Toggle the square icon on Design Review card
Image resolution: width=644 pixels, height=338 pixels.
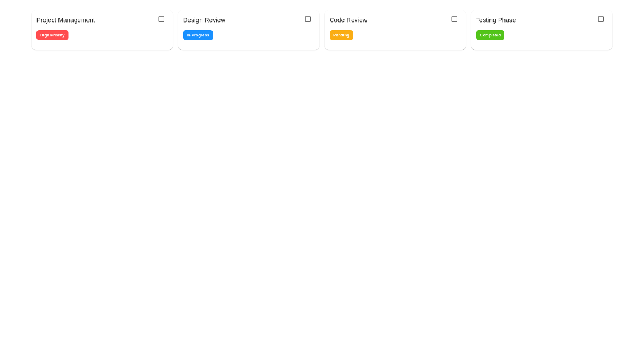click(308, 19)
